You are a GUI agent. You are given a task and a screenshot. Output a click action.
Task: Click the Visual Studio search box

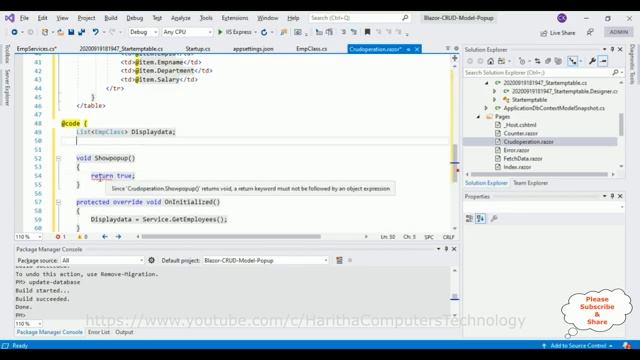[359, 18]
